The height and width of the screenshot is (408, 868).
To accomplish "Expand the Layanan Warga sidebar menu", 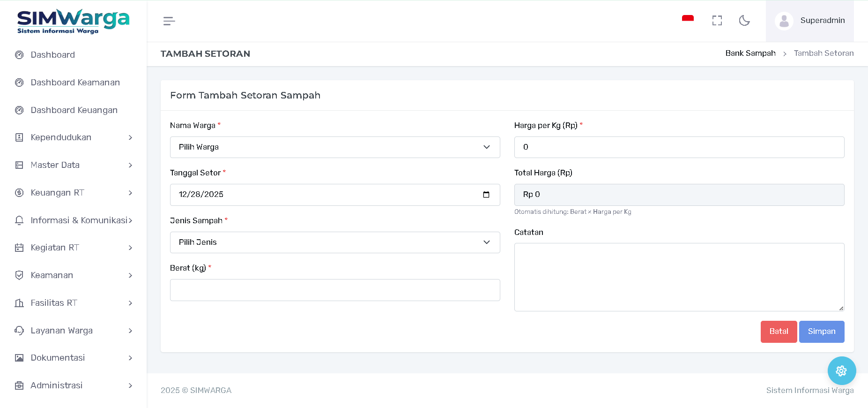I will [73, 331].
